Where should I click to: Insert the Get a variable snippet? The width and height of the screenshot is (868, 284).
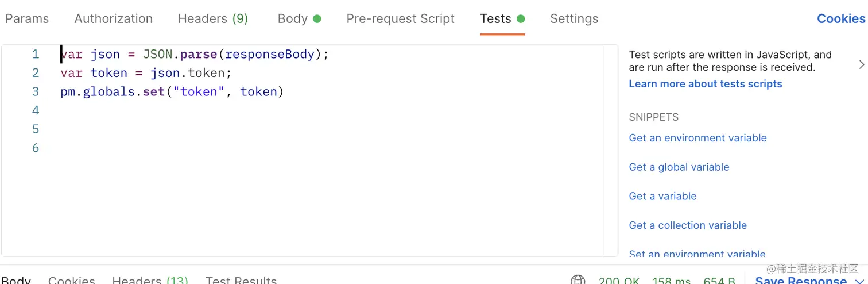tap(662, 196)
